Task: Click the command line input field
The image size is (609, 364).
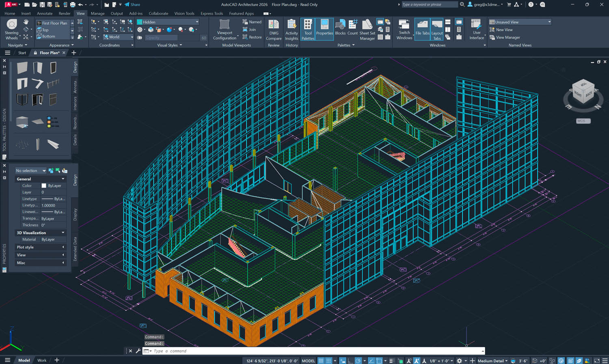Action: [313, 351]
